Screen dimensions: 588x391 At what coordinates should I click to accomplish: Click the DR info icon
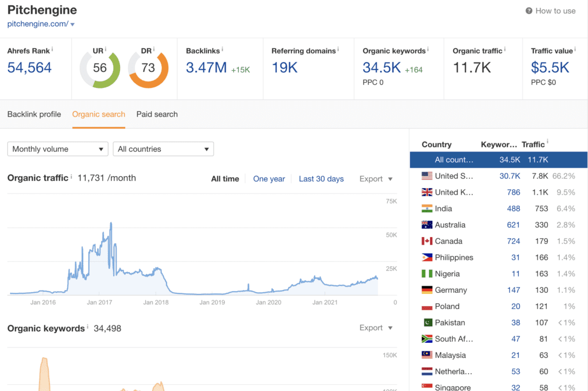coord(154,49)
